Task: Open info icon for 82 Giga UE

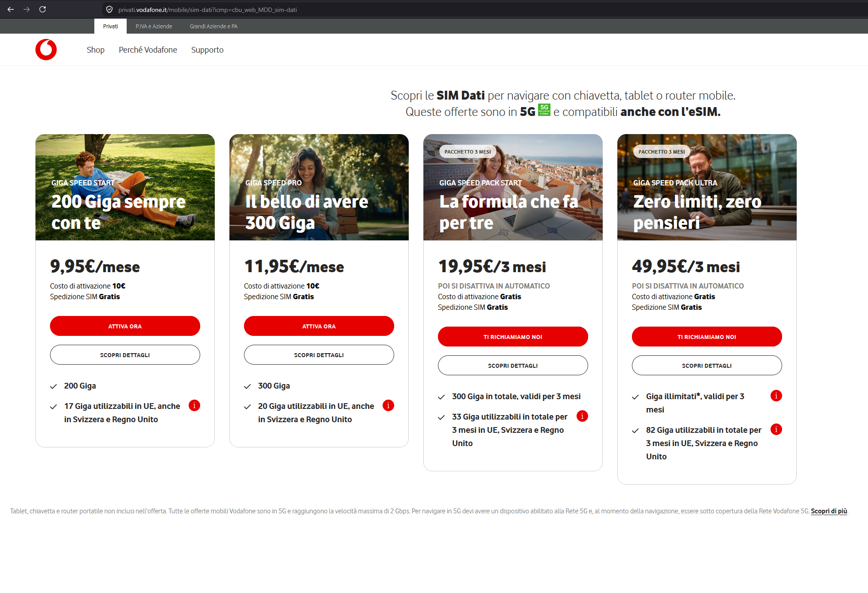Action: [x=776, y=429]
